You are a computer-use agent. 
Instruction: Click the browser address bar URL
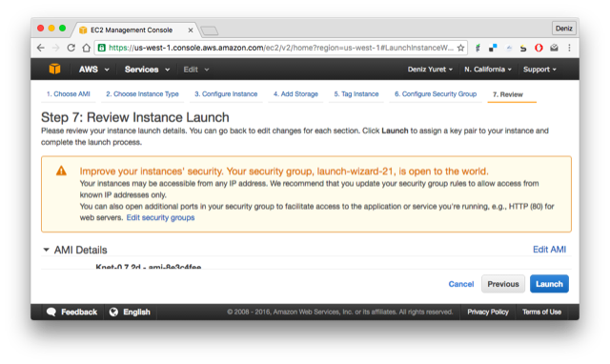[280, 48]
